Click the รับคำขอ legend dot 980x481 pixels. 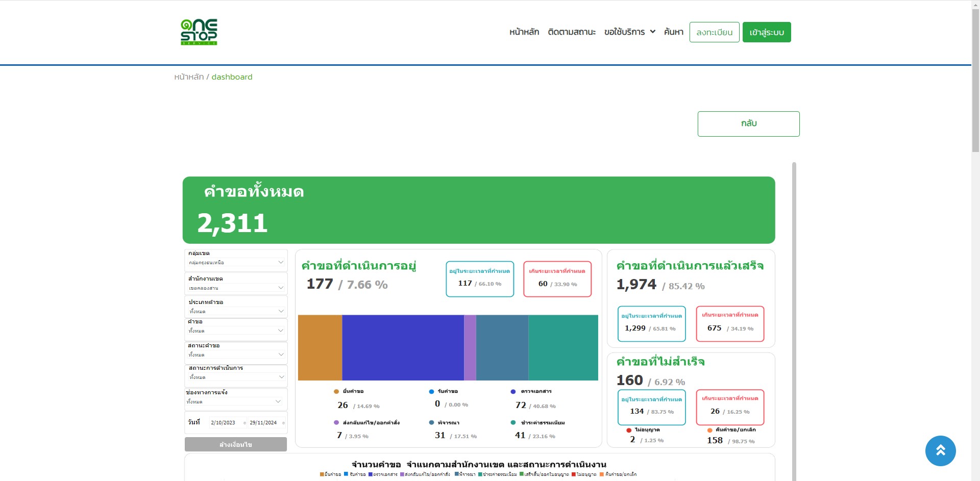point(431,392)
